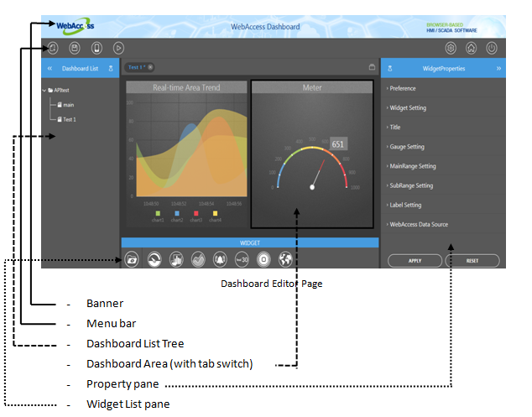Viewport: 532px width, 417px height.
Task: Toggle chart1 green legend swatch
Action: click(x=158, y=213)
